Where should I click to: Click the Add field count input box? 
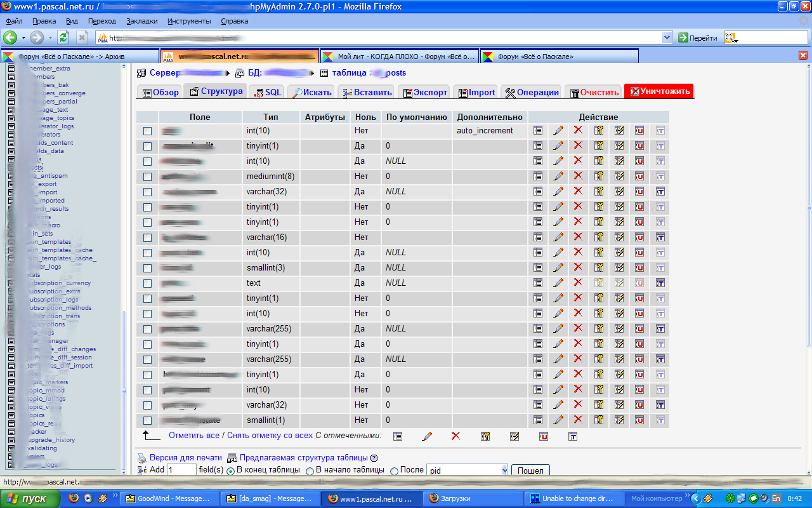(x=181, y=471)
